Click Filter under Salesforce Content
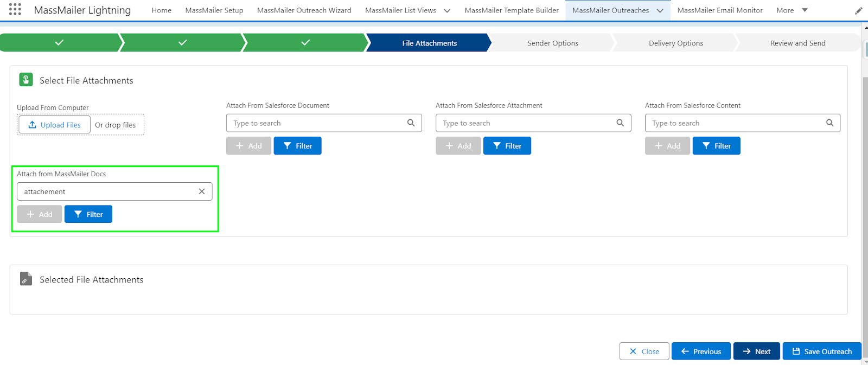Viewport: 868px width, 365px height. [717, 146]
